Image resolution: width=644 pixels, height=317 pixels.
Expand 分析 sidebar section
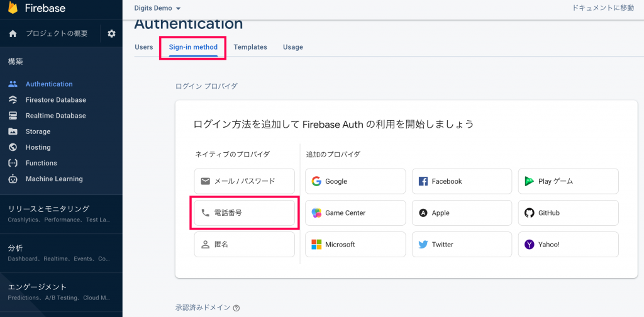[x=61, y=253]
